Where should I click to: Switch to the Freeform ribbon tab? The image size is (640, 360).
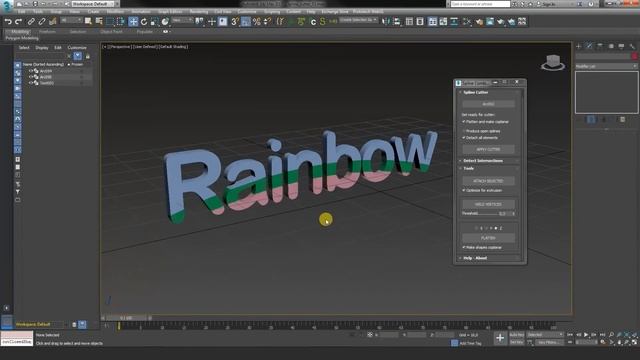(47, 31)
